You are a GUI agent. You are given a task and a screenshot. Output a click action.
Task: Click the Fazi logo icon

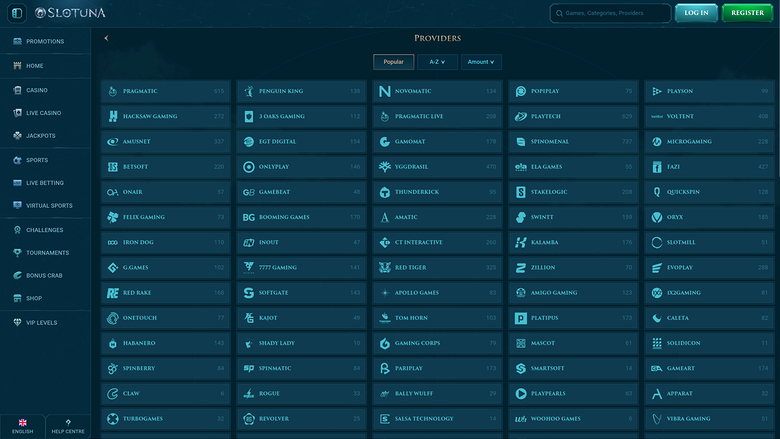coord(657,167)
